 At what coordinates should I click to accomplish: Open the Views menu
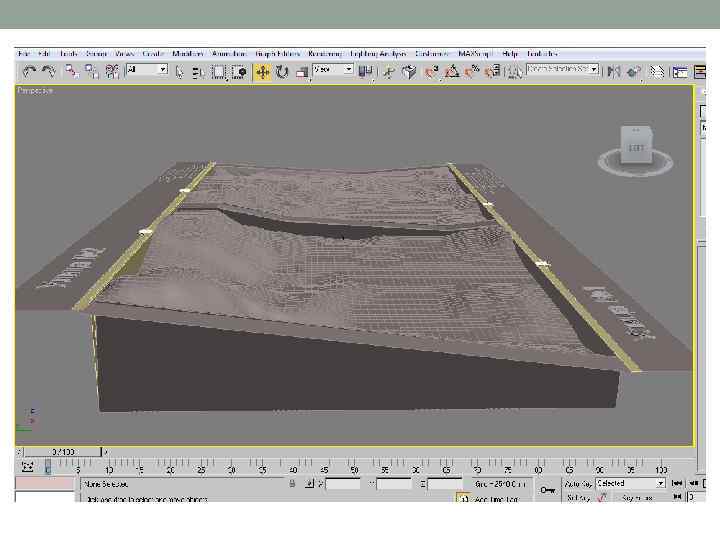point(125,54)
